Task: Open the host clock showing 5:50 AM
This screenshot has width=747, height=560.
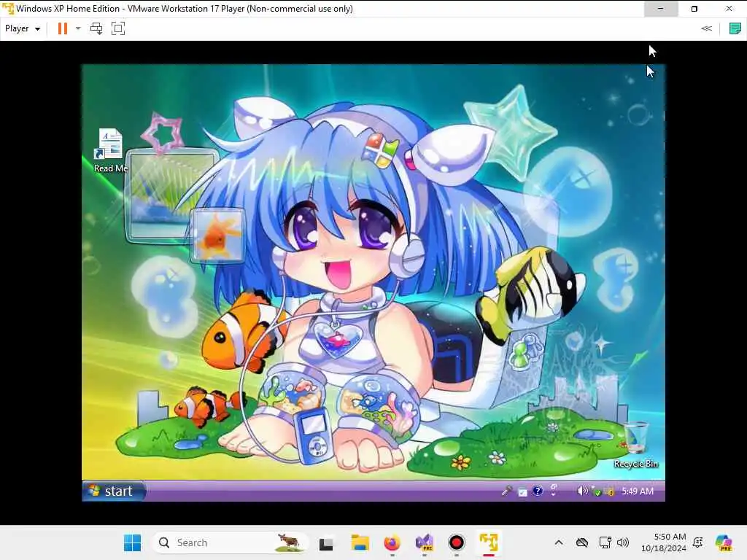Action: click(x=664, y=542)
